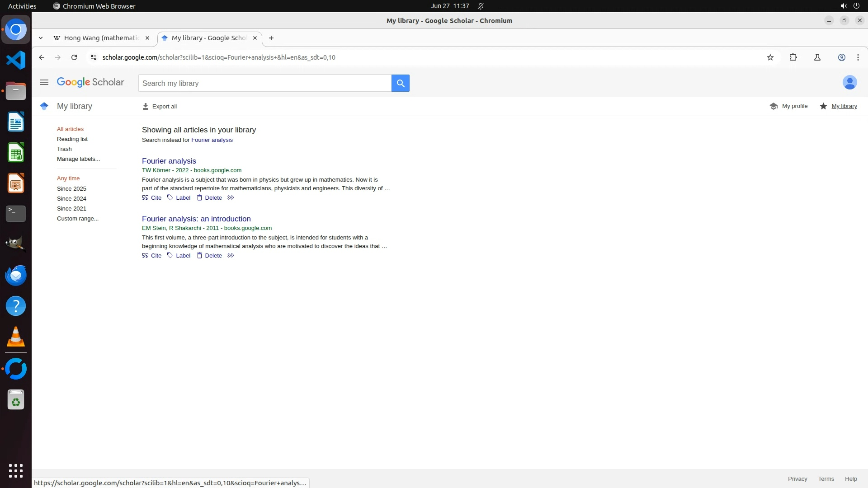Open the tab search dropdown arrow
Viewport: 868px width, 488px height.
pyautogui.click(x=41, y=38)
